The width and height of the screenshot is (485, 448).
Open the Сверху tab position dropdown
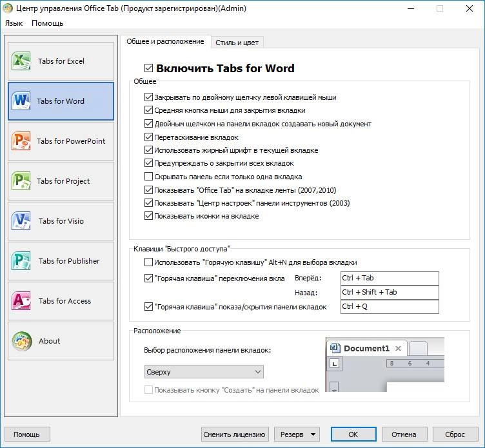[204, 372]
